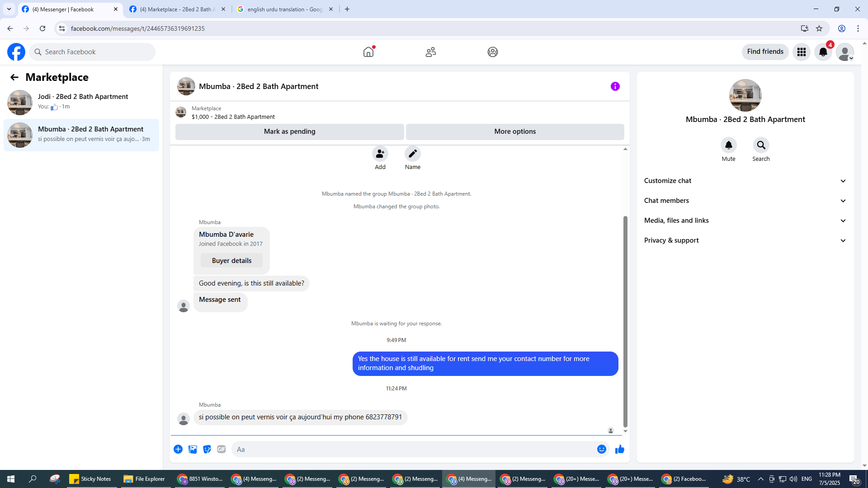Toggle the conversation information panel icon
This screenshot has width=868, height=488.
point(615,86)
